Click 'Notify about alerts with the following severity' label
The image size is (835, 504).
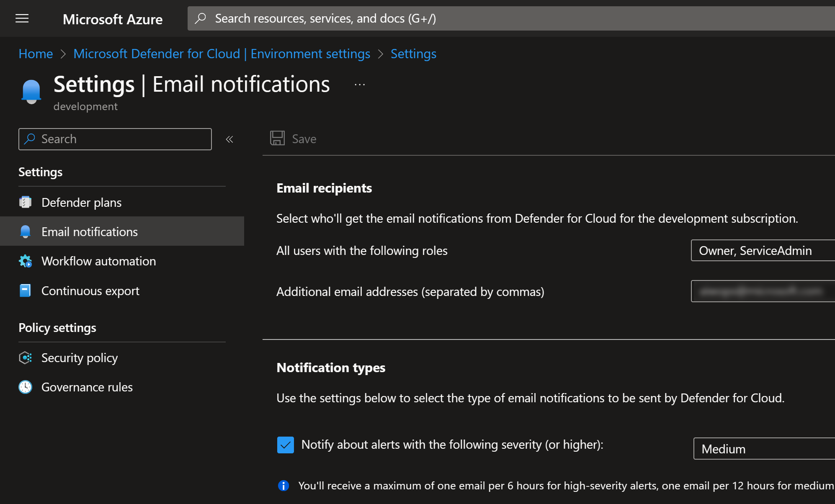(452, 445)
